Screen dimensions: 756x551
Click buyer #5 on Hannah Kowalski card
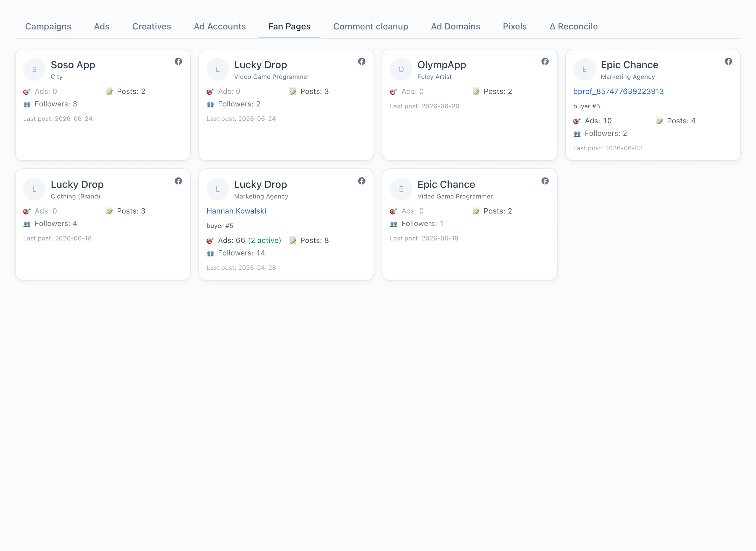tap(220, 226)
